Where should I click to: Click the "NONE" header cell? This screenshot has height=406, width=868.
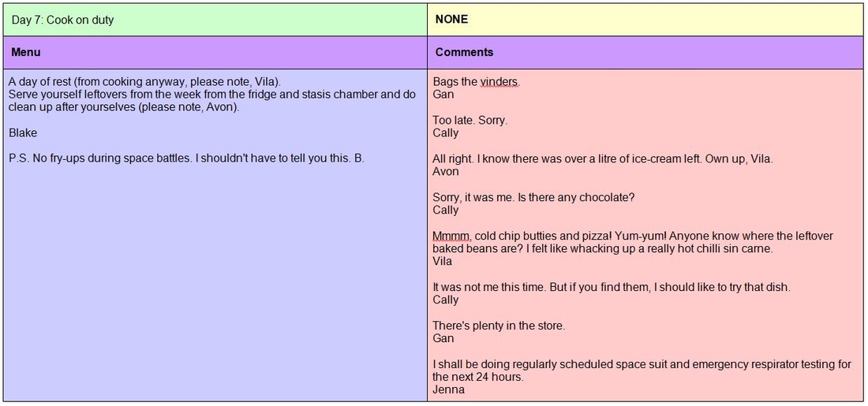[451, 19]
